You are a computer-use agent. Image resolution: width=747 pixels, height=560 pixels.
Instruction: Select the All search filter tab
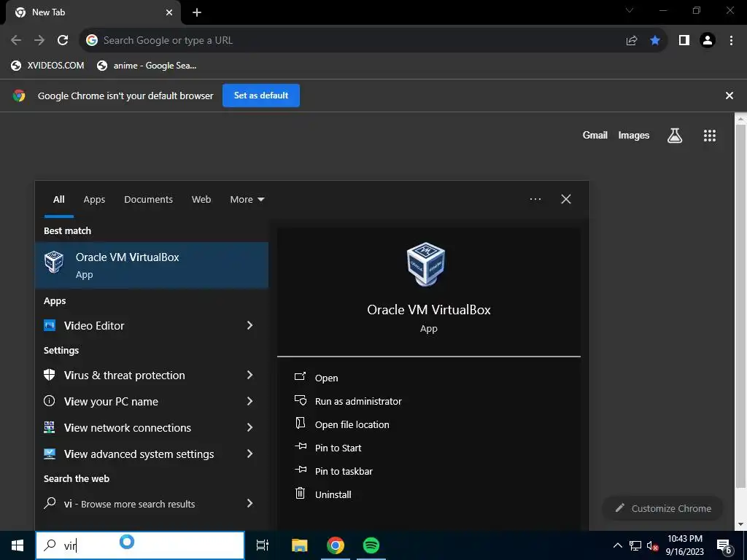pyautogui.click(x=59, y=200)
